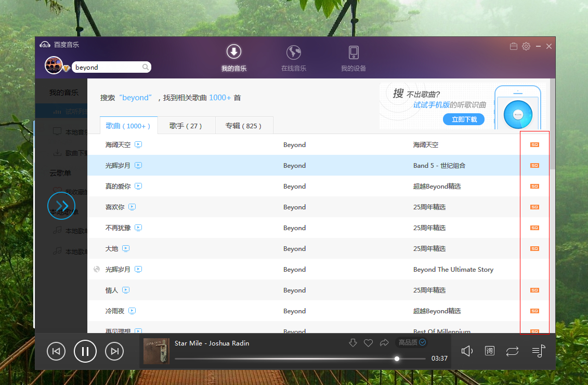Image resolution: width=588 pixels, height=385 pixels.
Task: Open the 云歌单 sidebar section
Action: click(60, 173)
